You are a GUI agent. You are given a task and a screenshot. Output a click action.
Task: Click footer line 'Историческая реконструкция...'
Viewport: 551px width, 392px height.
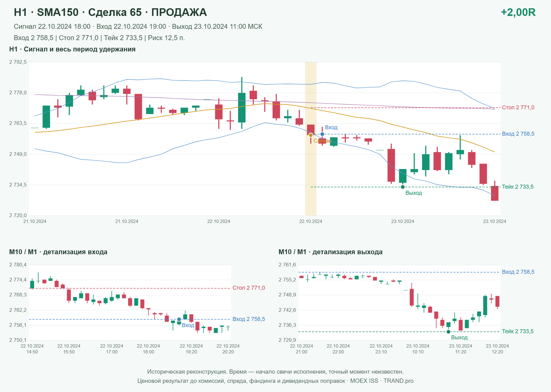coord(275,372)
